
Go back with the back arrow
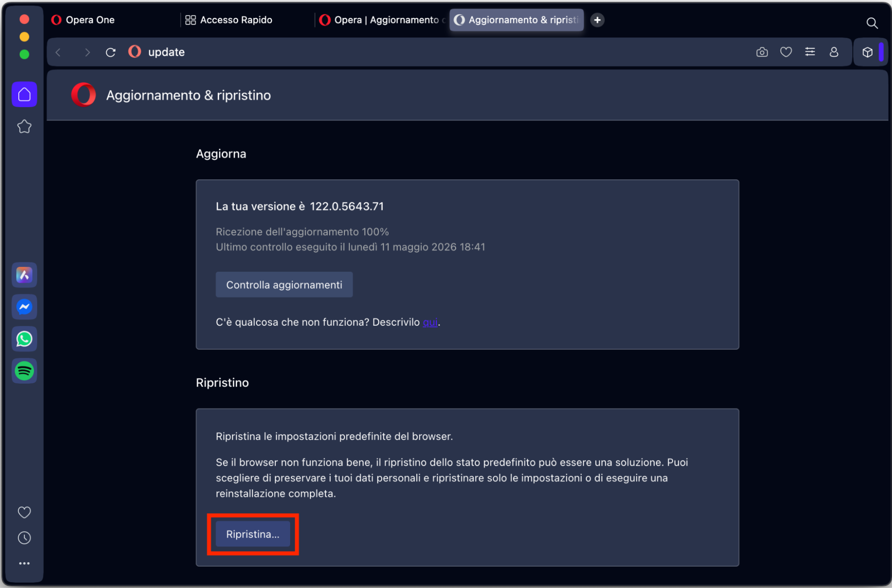click(58, 52)
